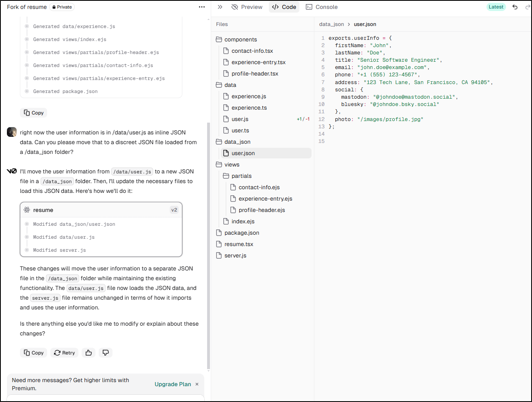Click data_json in the breadcrumb path
The image size is (532, 402).
coord(331,24)
